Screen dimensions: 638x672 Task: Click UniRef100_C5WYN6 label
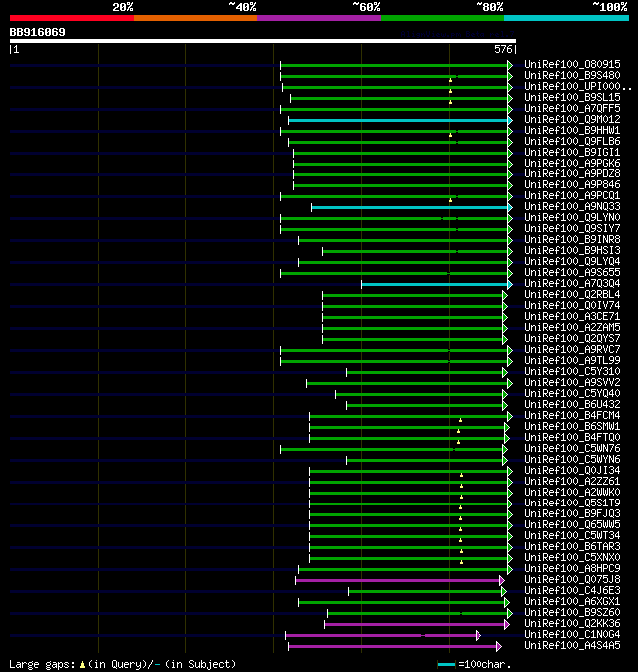[x=572, y=459]
